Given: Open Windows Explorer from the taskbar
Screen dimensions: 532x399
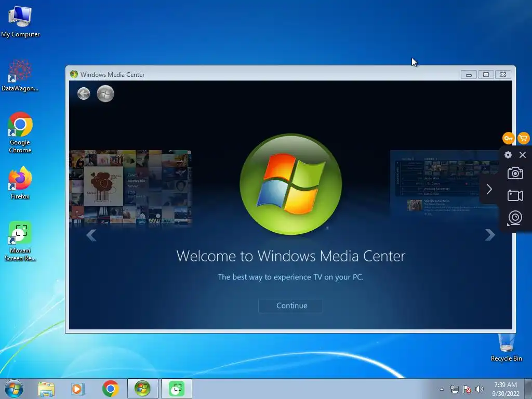Looking at the screenshot, I should point(46,389).
